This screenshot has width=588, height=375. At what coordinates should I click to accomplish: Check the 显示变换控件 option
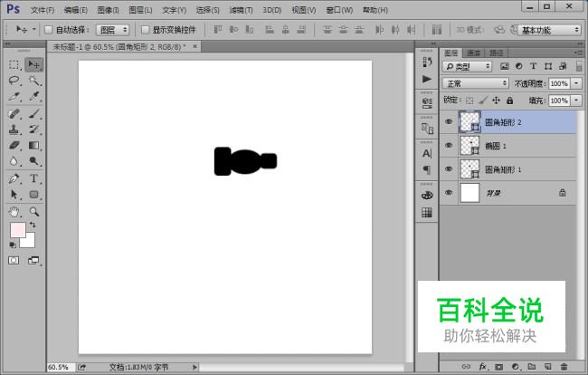(x=145, y=29)
